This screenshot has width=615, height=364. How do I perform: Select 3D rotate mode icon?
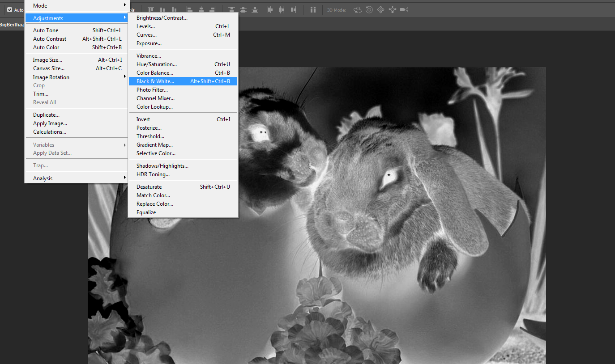357,9
